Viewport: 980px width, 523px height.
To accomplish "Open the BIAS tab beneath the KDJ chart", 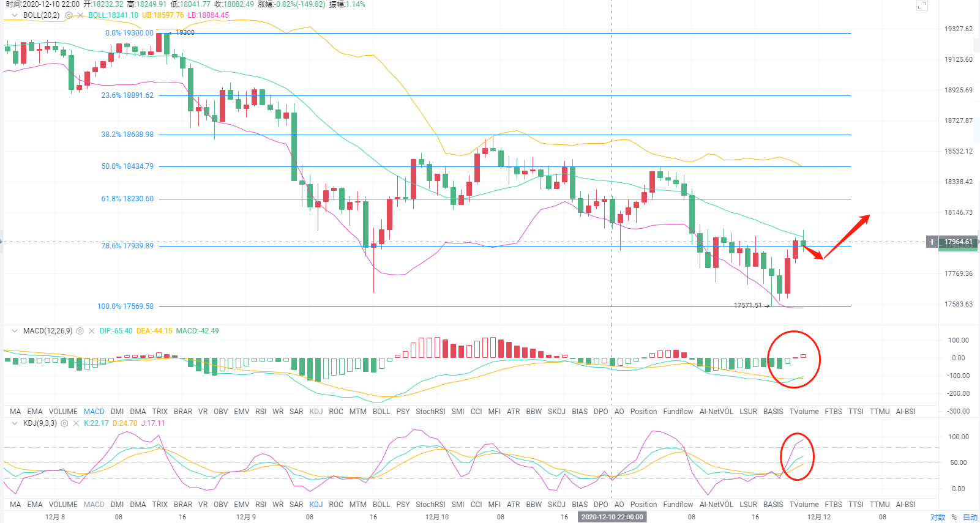I will [580, 505].
